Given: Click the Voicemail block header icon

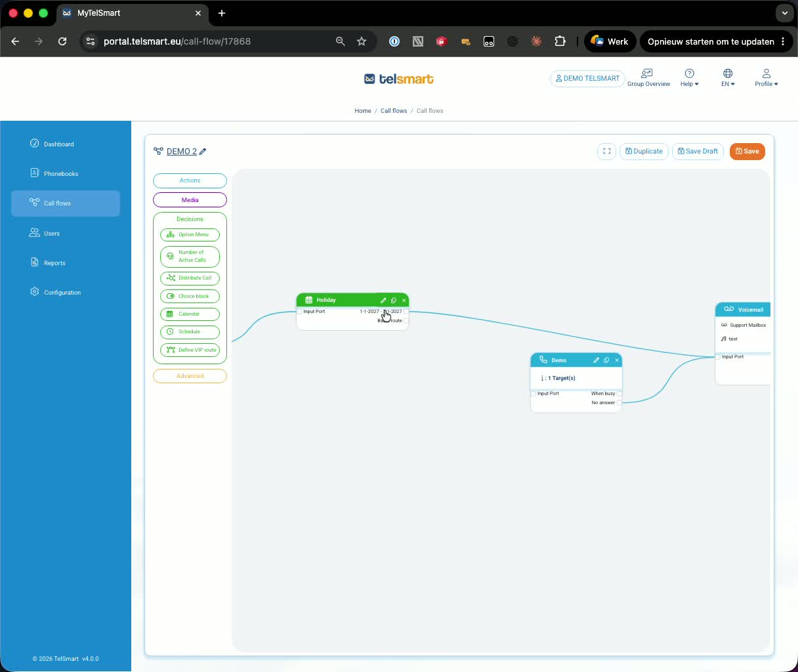Looking at the screenshot, I should click(x=728, y=309).
